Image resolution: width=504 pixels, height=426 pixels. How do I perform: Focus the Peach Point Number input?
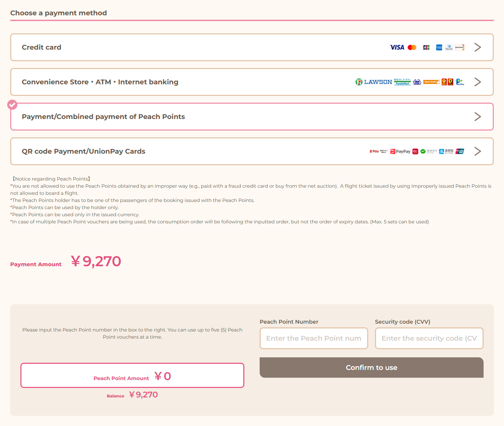click(314, 338)
